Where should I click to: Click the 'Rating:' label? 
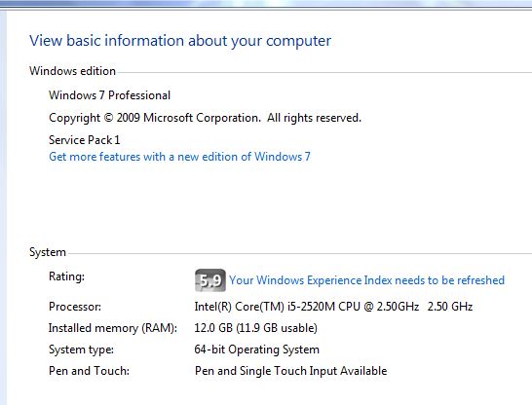click(x=66, y=276)
